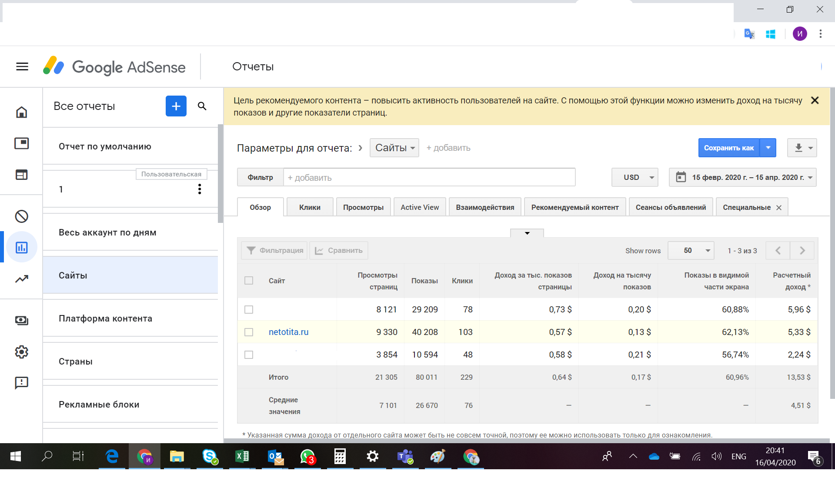Click the Сохранить как button
The image size is (835, 504).
(x=728, y=148)
